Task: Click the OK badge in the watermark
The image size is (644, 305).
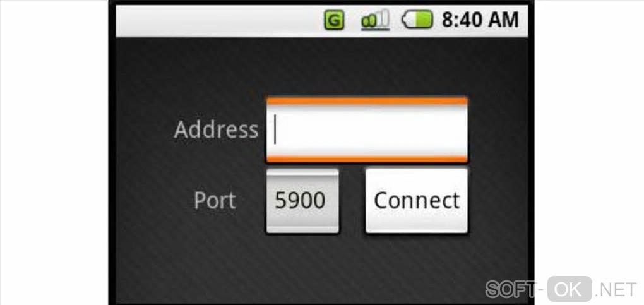Action: coord(569,289)
